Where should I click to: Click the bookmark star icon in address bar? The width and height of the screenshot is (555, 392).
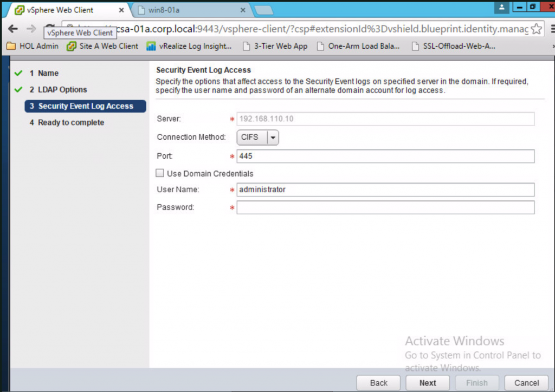click(x=537, y=29)
